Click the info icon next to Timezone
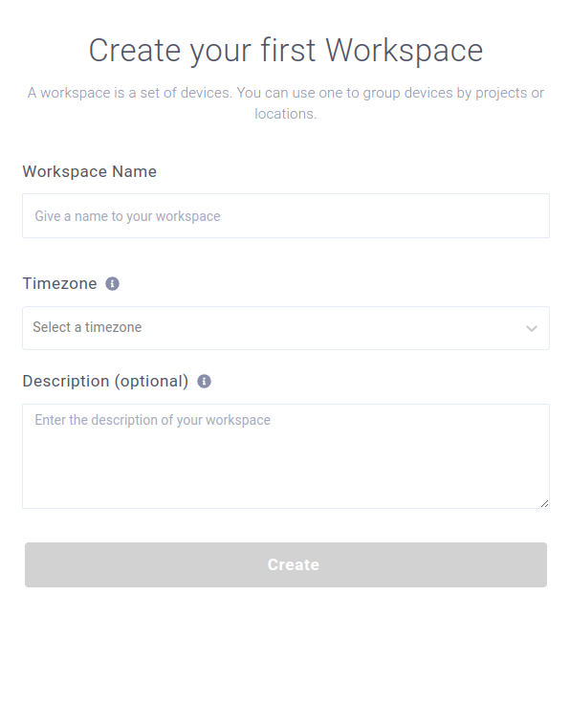Viewport: 570px width, 728px height. [x=112, y=284]
